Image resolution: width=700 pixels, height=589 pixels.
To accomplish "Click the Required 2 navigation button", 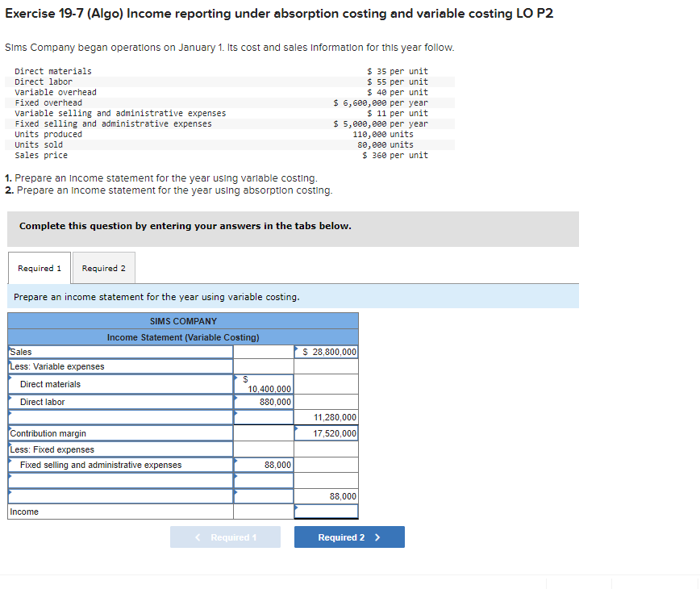I will pos(349,537).
